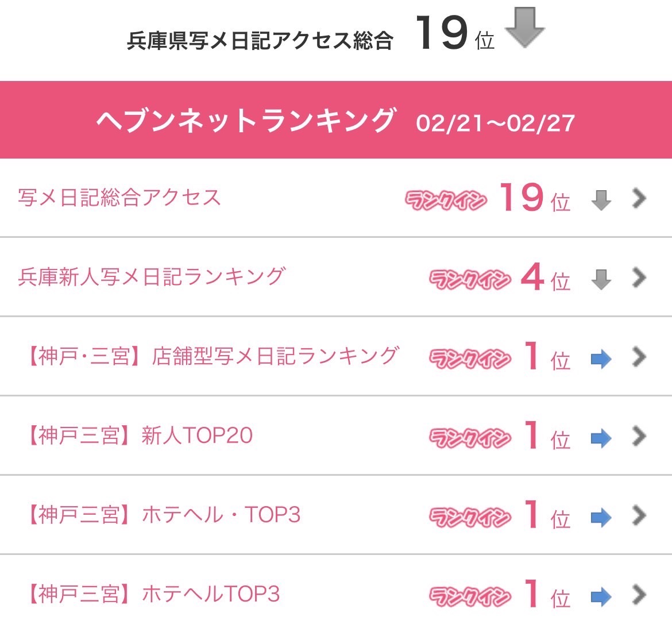Click blue right arrow in bottom ホテヘルTOP3 row
Image resolution: width=672 pixels, height=632 pixels.
601,597
